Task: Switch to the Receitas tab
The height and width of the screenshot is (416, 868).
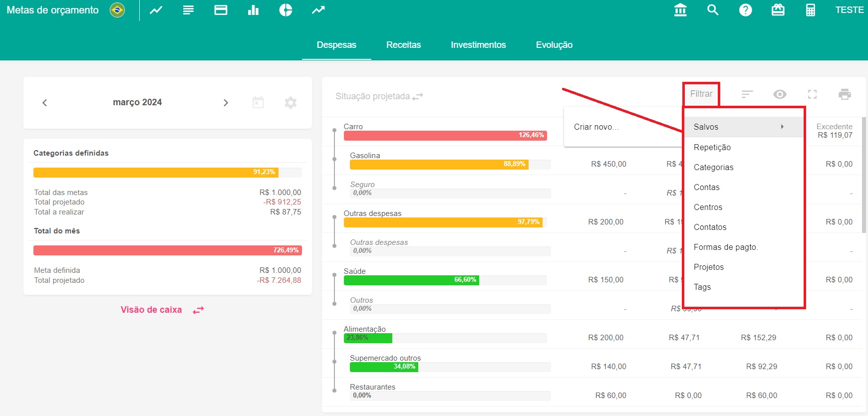Action: pos(403,45)
